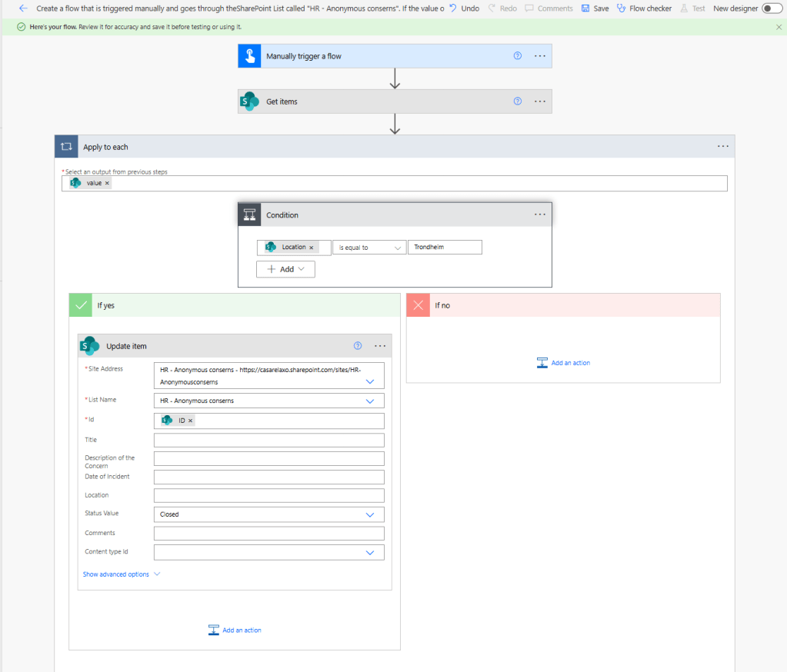Open the Flow checker
Viewport: 787px width, 672px height.
point(644,8)
